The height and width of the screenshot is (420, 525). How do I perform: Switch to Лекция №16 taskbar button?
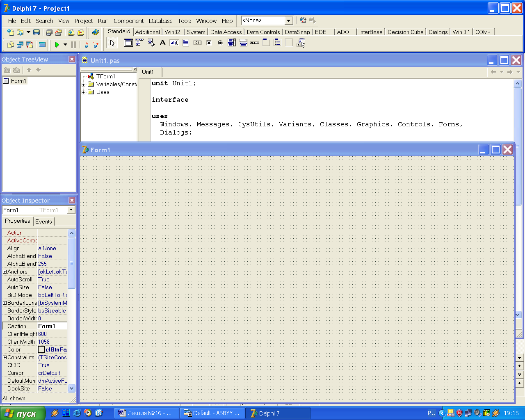pos(147,413)
